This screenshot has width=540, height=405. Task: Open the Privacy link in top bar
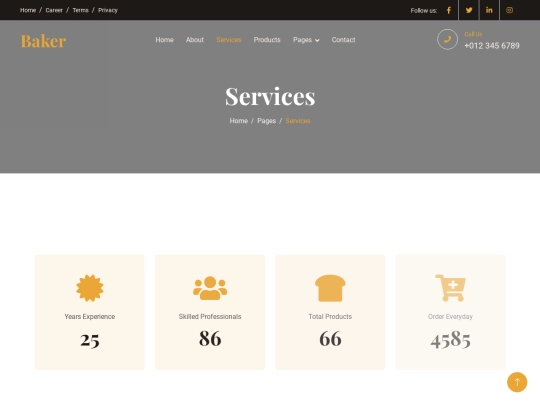(x=108, y=10)
